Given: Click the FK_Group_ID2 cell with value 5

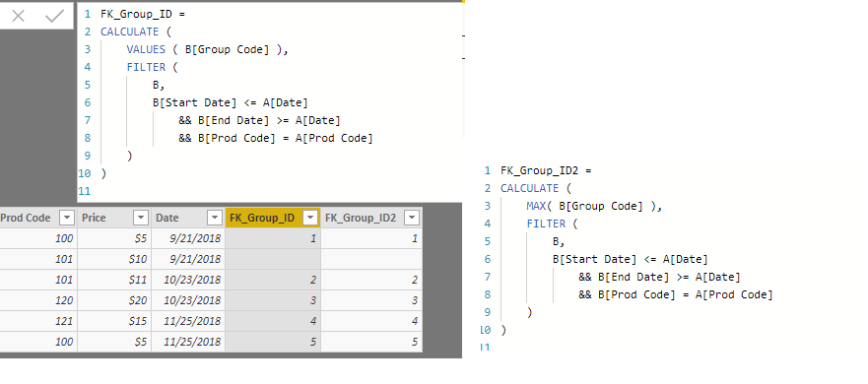Looking at the screenshot, I should click(371, 342).
